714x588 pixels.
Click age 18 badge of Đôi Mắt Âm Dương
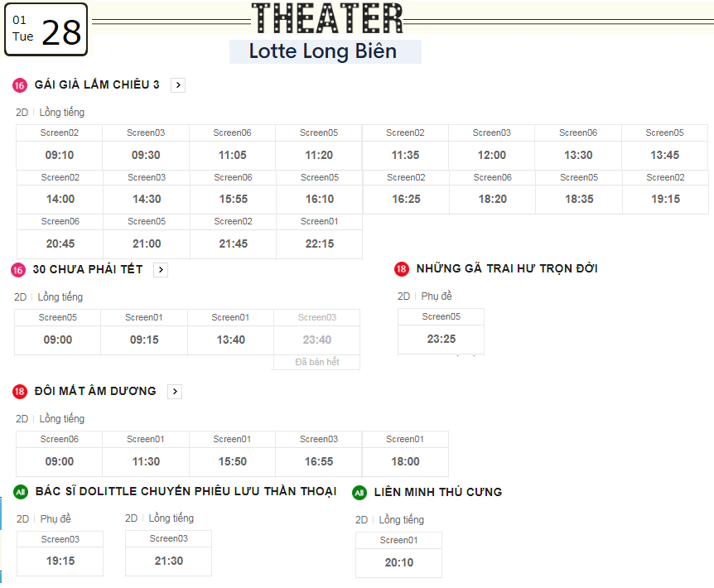pos(20,392)
